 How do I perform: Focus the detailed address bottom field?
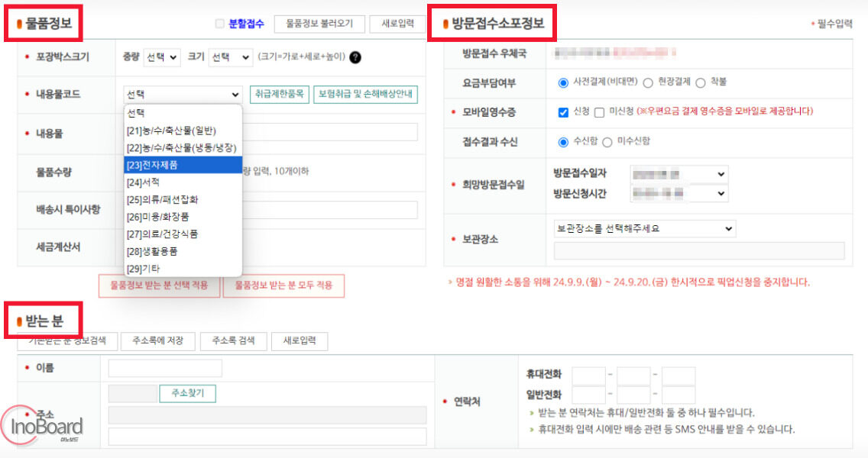[267, 437]
